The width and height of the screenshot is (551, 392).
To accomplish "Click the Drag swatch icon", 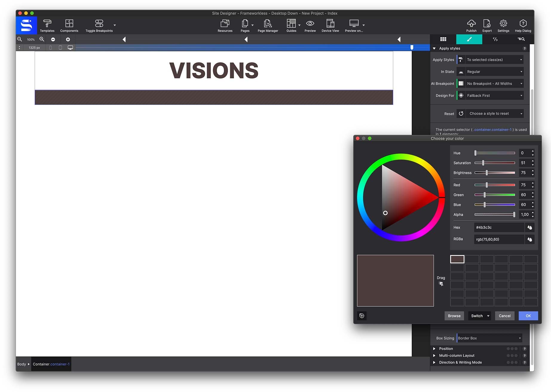I will click(x=441, y=284).
